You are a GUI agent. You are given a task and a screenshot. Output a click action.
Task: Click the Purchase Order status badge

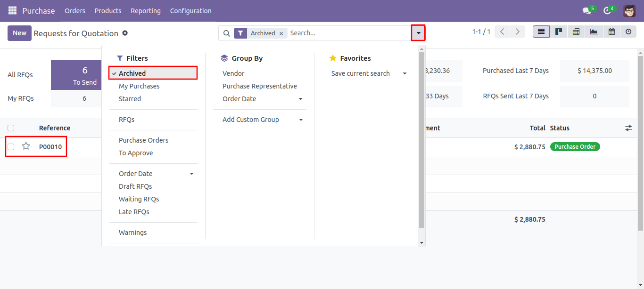pos(575,147)
